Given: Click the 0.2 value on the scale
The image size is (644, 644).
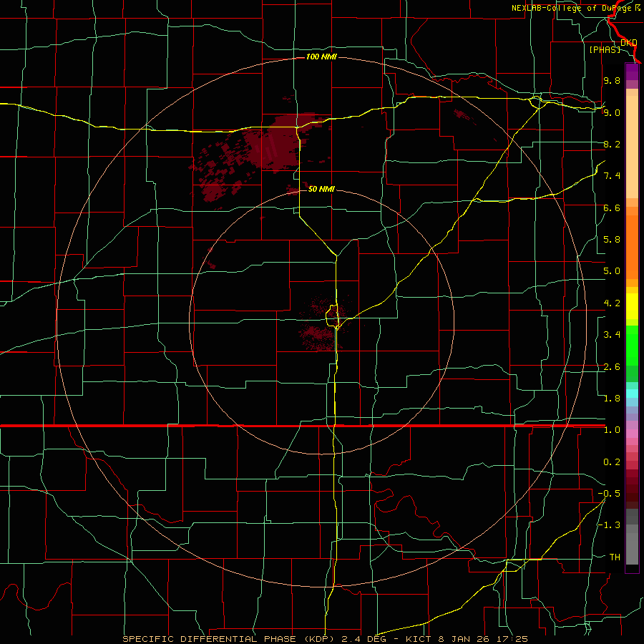Looking at the screenshot, I should (612, 462).
